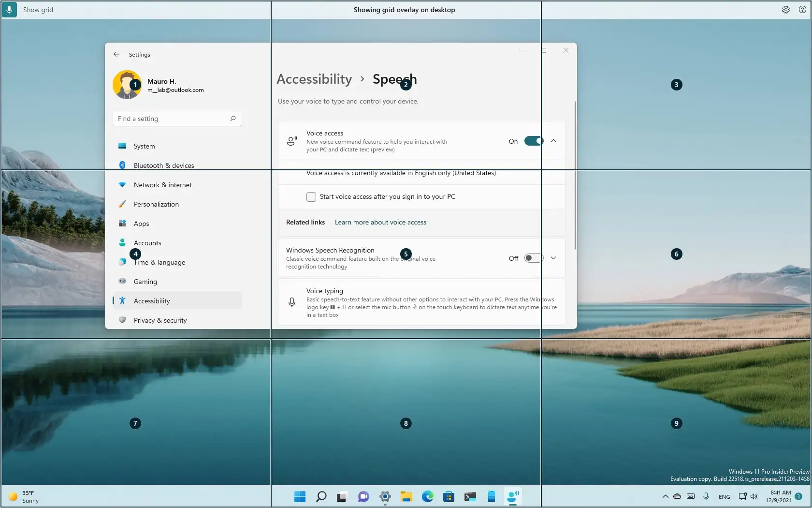Open Network & internet settings
This screenshot has width=812, height=508.
coord(162,185)
